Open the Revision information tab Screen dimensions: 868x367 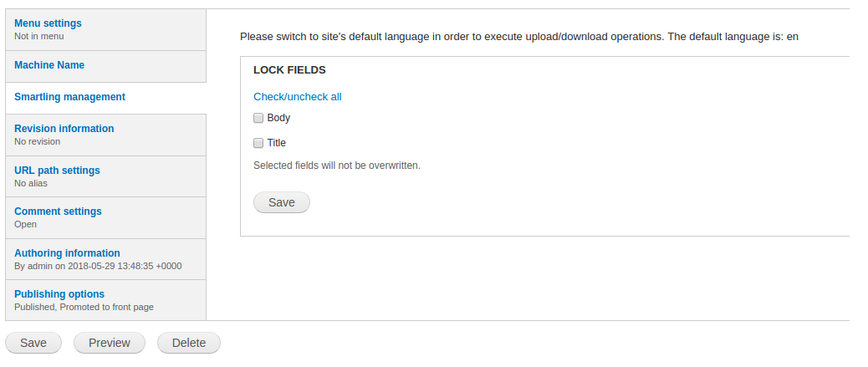(x=64, y=129)
